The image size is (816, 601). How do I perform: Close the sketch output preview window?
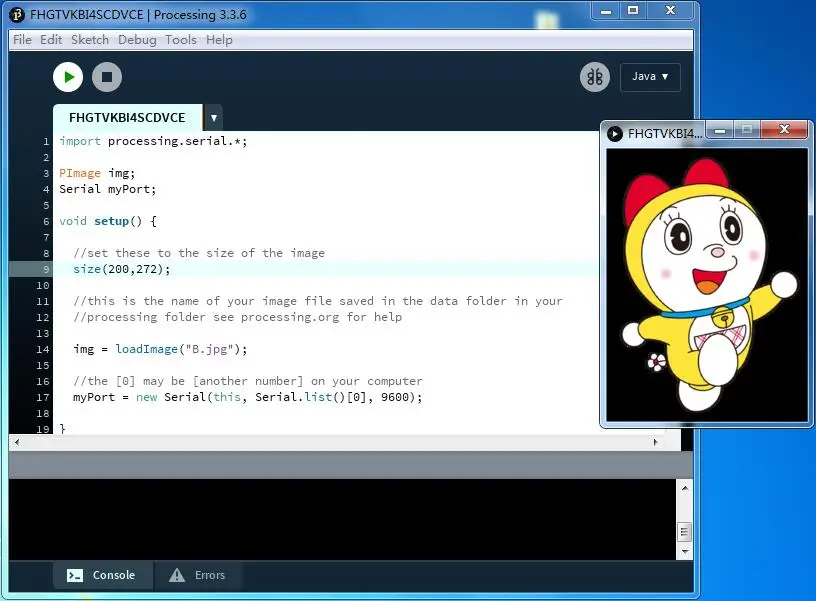point(785,130)
